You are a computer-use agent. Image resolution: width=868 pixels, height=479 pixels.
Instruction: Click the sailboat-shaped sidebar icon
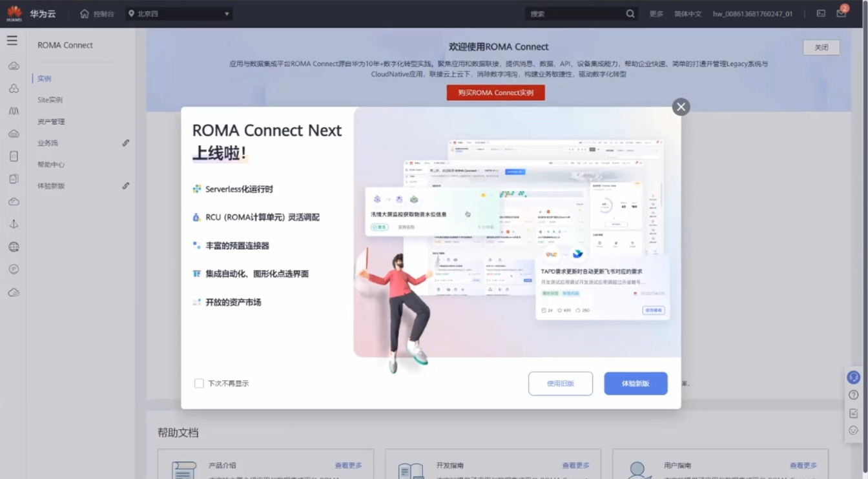14,224
